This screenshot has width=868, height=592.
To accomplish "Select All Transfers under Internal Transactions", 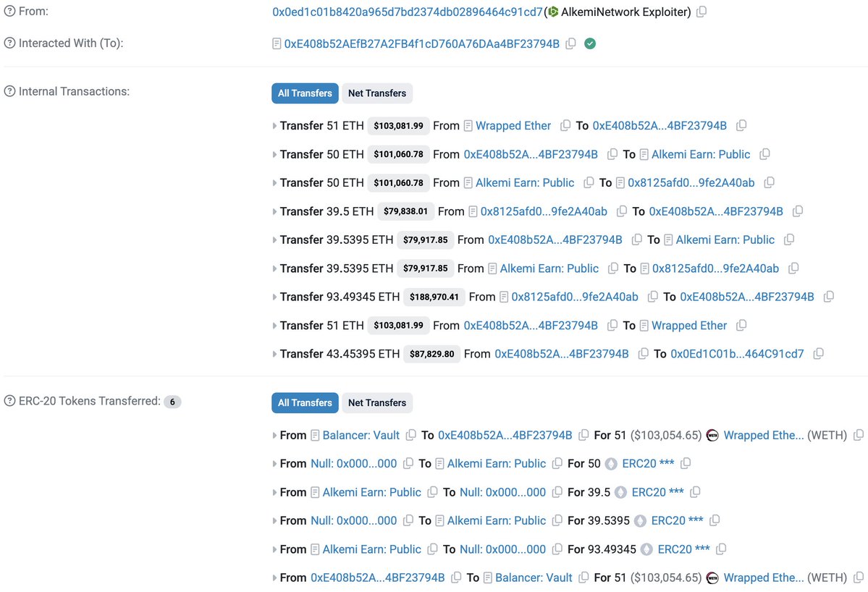I will [305, 93].
